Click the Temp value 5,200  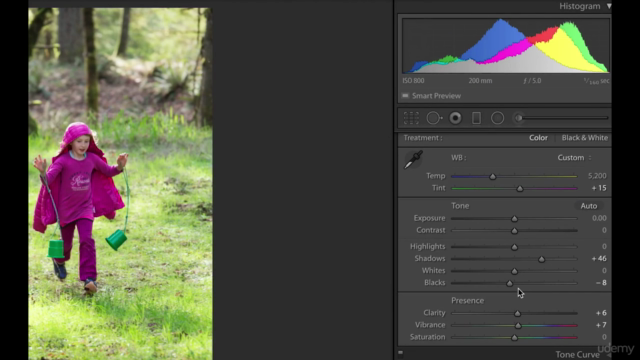[x=597, y=176]
